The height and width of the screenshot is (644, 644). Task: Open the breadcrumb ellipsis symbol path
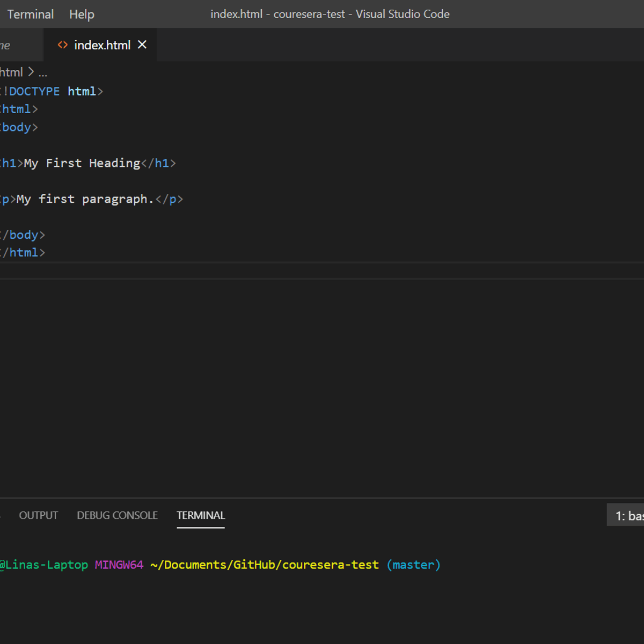pos(43,71)
